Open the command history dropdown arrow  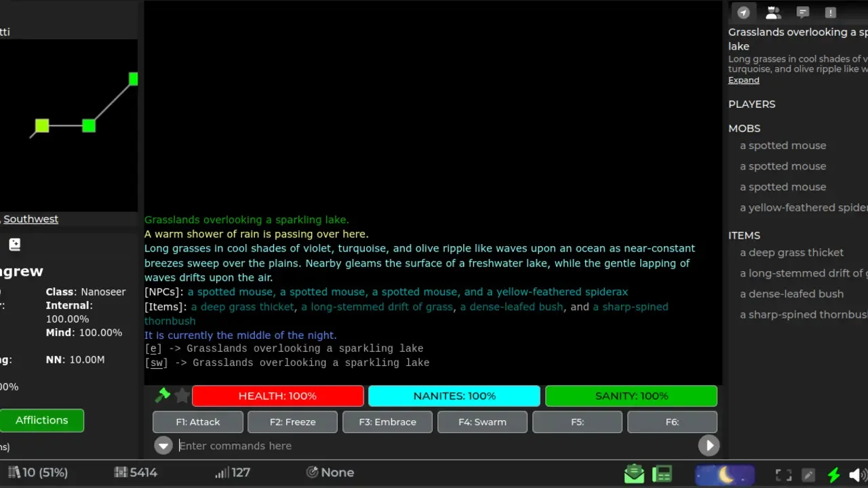click(163, 445)
